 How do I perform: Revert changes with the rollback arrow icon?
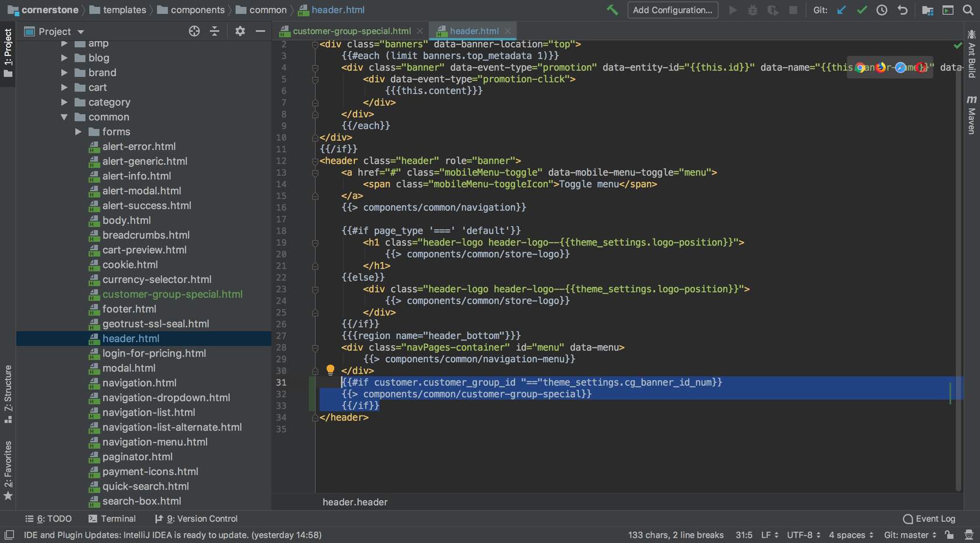903,10
